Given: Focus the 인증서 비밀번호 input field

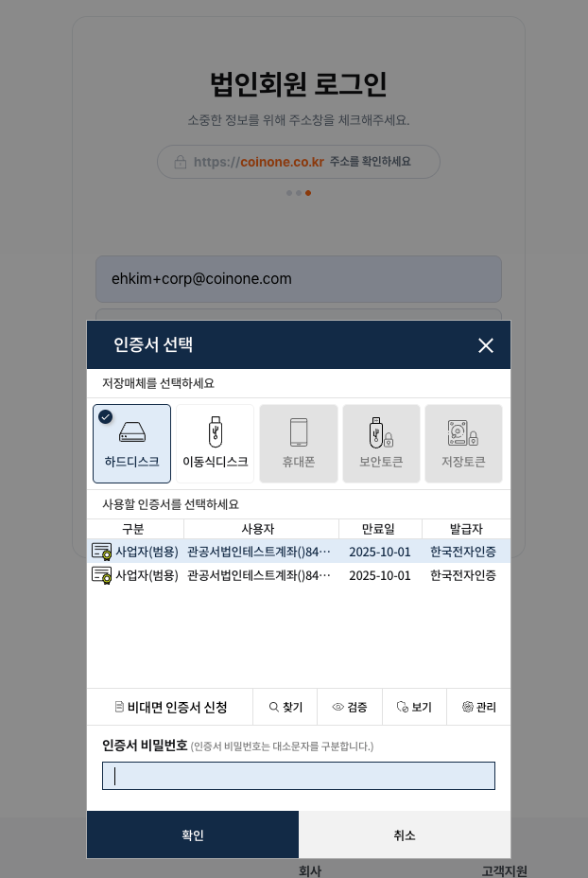Looking at the screenshot, I should point(298,776).
